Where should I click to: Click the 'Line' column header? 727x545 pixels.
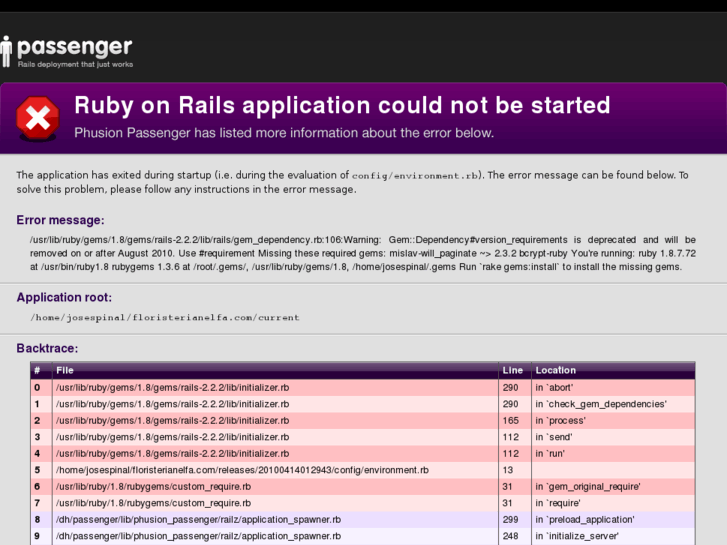(513, 370)
